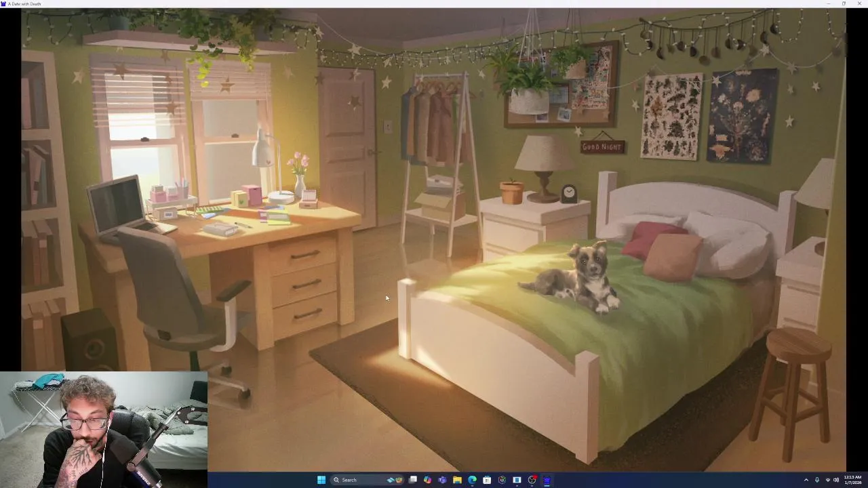Viewport: 868px width, 488px height.
Task: Click the white desk lamp
Action: tap(270, 166)
